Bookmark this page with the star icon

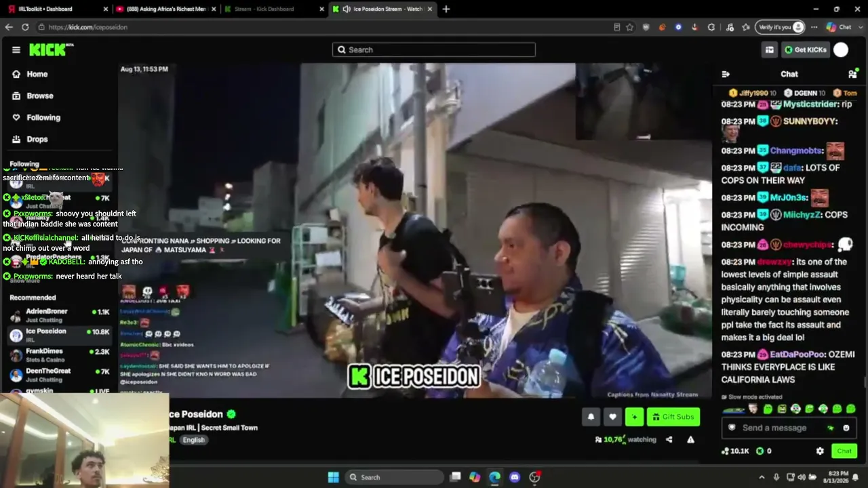coord(630,27)
